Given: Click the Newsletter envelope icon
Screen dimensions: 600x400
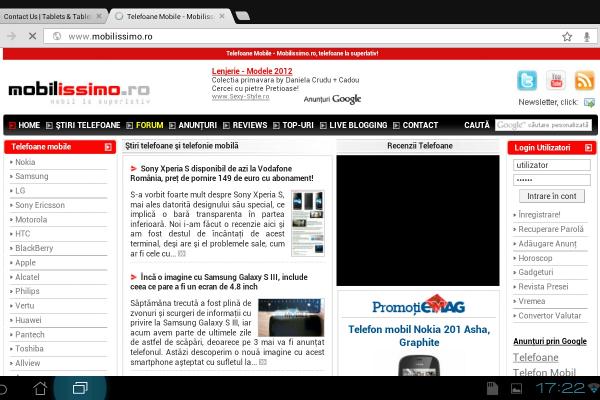Looking at the screenshot, I should click(x=589, y=102).
